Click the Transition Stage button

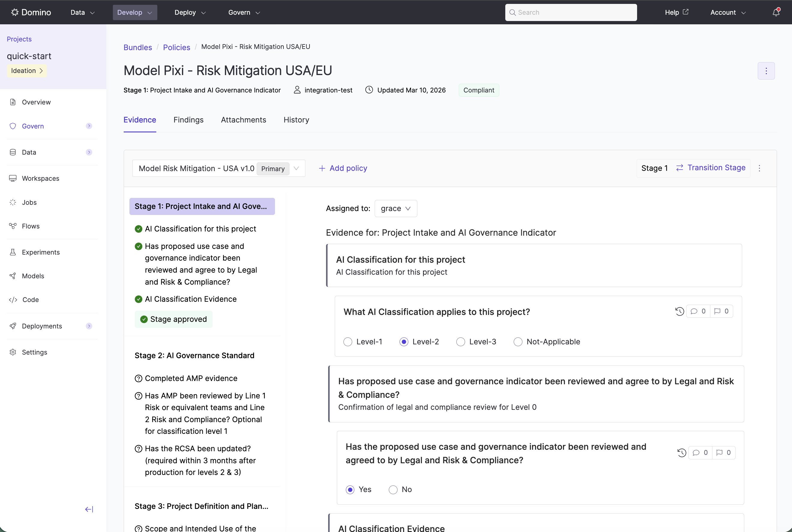[x=711, y=168]
